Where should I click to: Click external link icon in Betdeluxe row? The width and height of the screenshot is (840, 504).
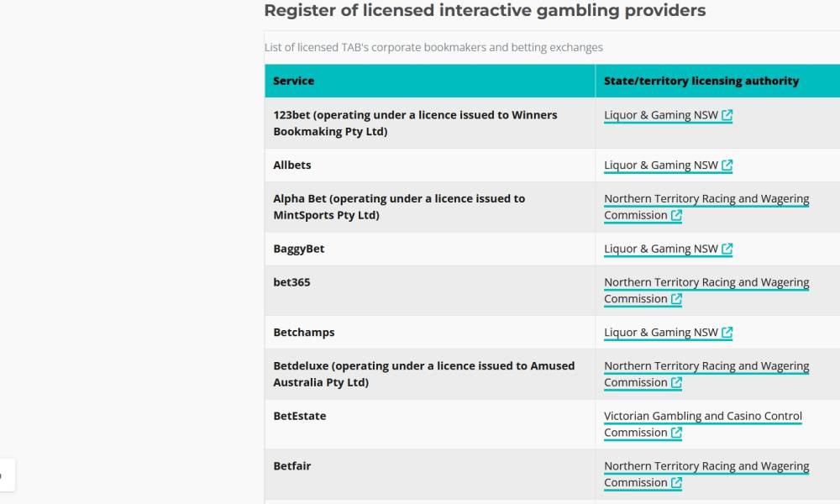pos(677,383)
